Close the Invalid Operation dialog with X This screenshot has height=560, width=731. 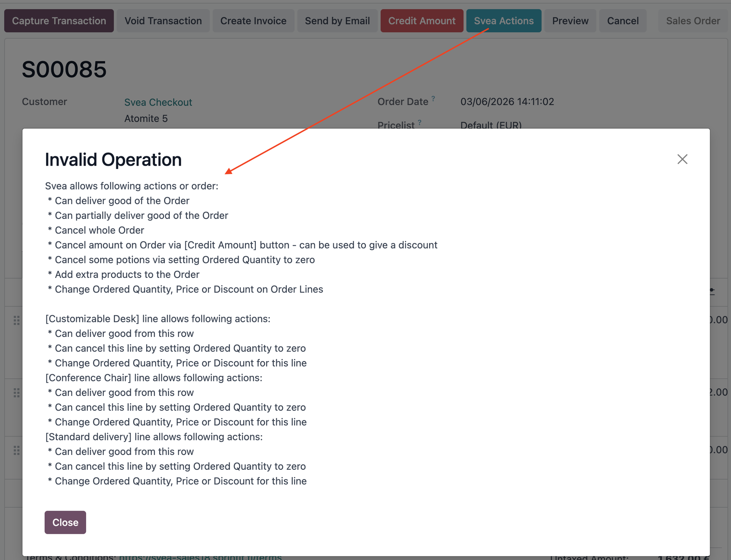682,159
